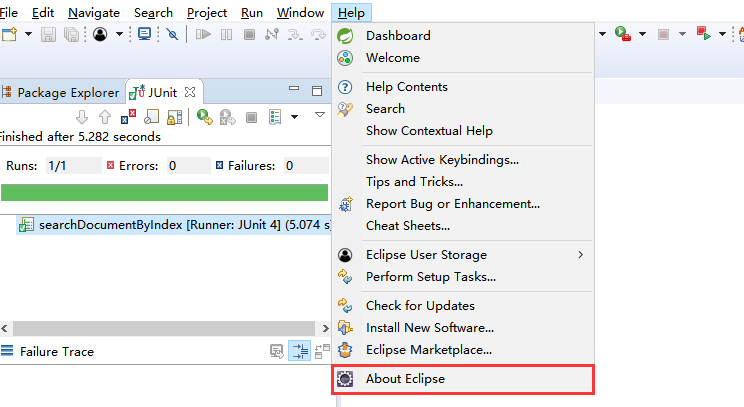The image size is (744, 407).
Task: Choose Welcome in the Help menu
Action: [x=463, y=58]
